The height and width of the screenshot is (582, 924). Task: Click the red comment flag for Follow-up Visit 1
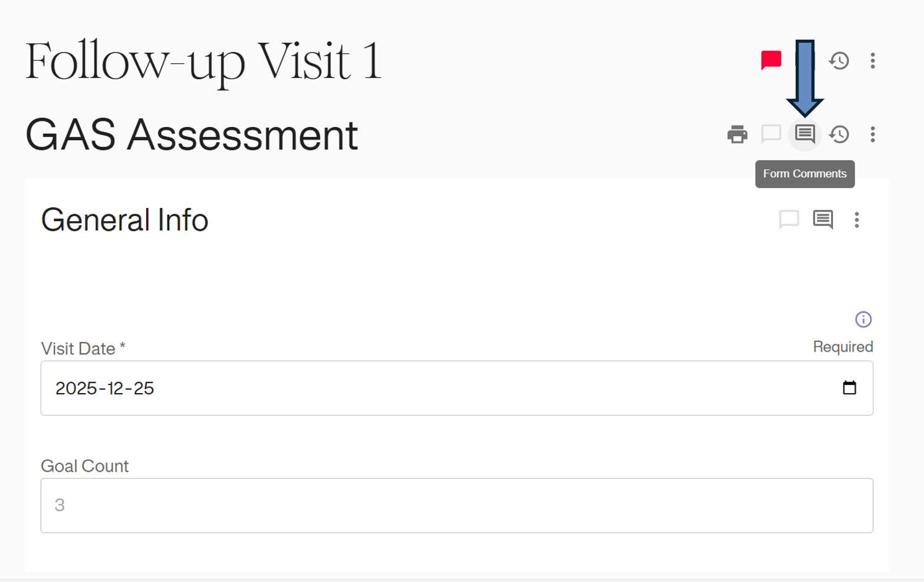[x=771, y=60]
